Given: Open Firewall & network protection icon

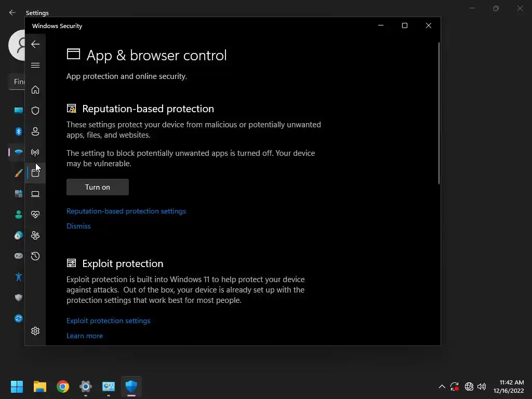Looking at the screenshot, I should [35, 152].
